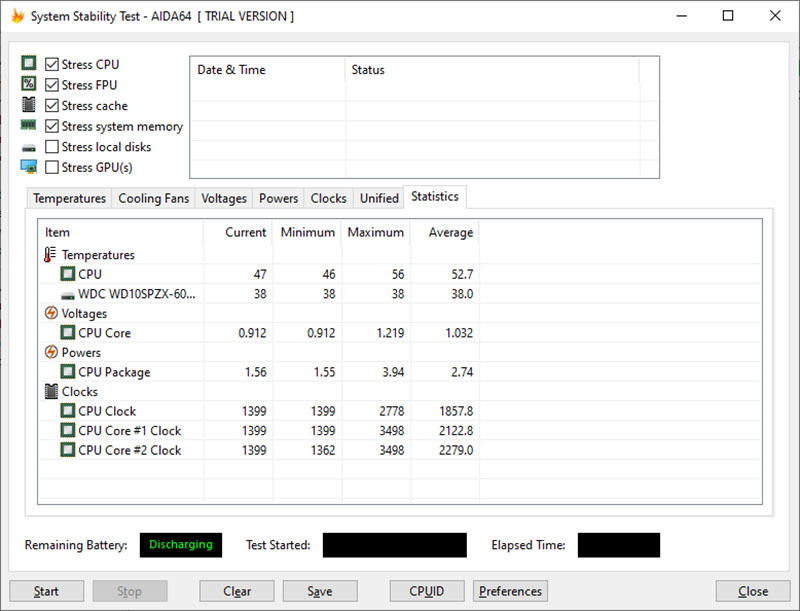Click the Average column header
Screen dimensions: 800x611
444,233
